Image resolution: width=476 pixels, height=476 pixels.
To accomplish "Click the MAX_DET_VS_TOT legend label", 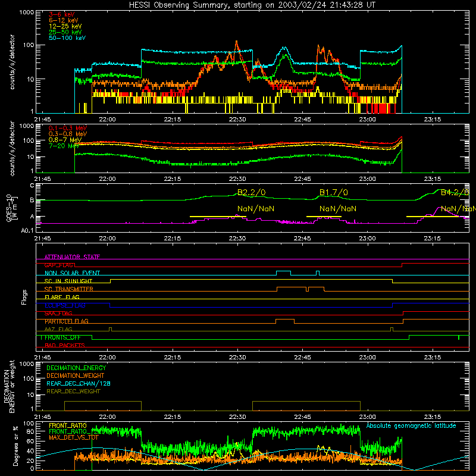I will tap(74, 437).
